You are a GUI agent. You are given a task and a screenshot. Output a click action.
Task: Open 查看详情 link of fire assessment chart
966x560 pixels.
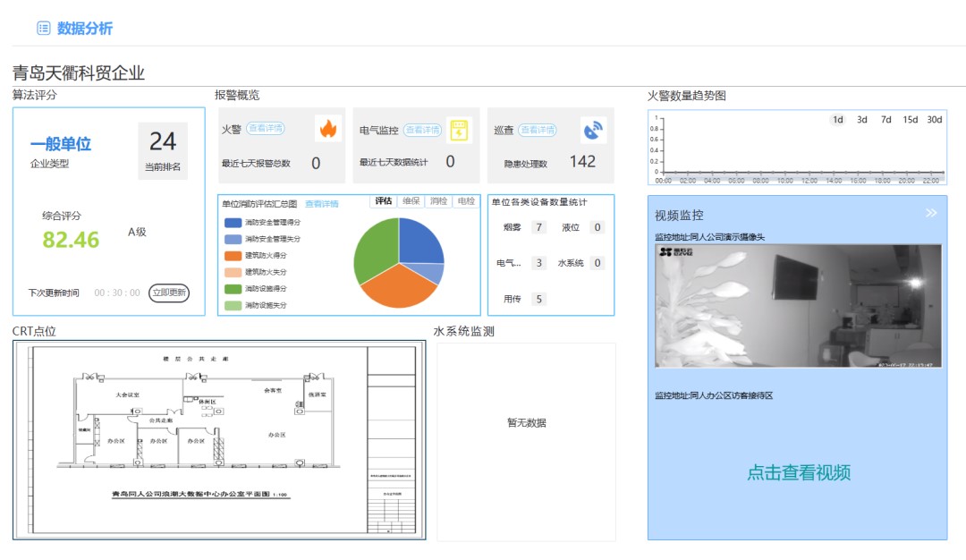click(322, 204)
